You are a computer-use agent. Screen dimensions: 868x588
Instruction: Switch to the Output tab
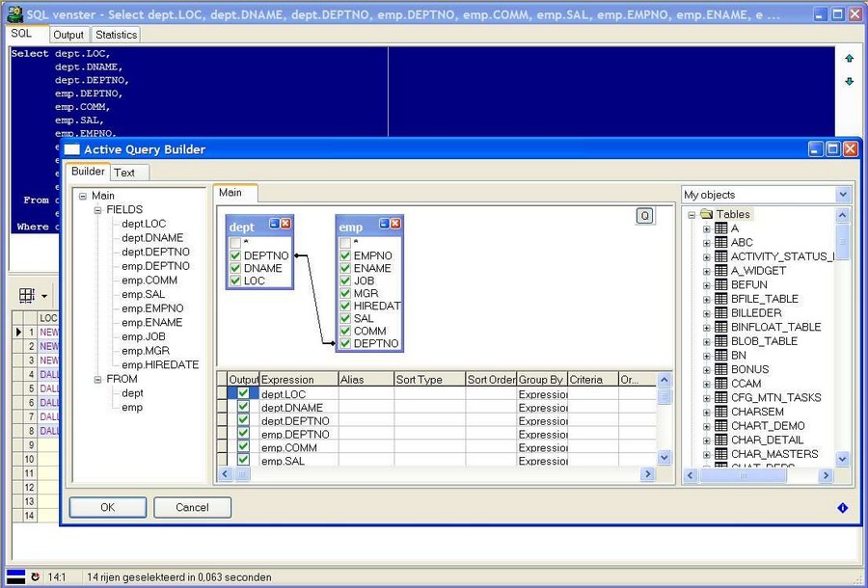pos(68,34)
